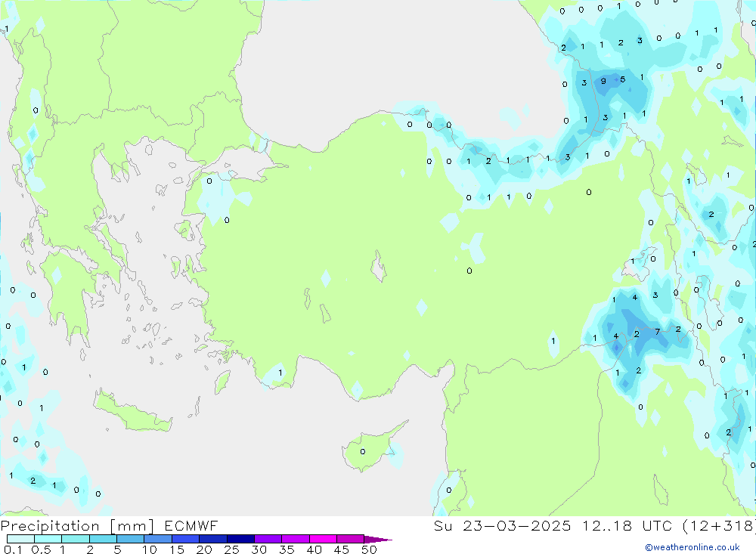Screen dimensions: 756x554
Task: Pick the 20–25 mm dark blue legend swatch
Action: [x=212, y=539]
